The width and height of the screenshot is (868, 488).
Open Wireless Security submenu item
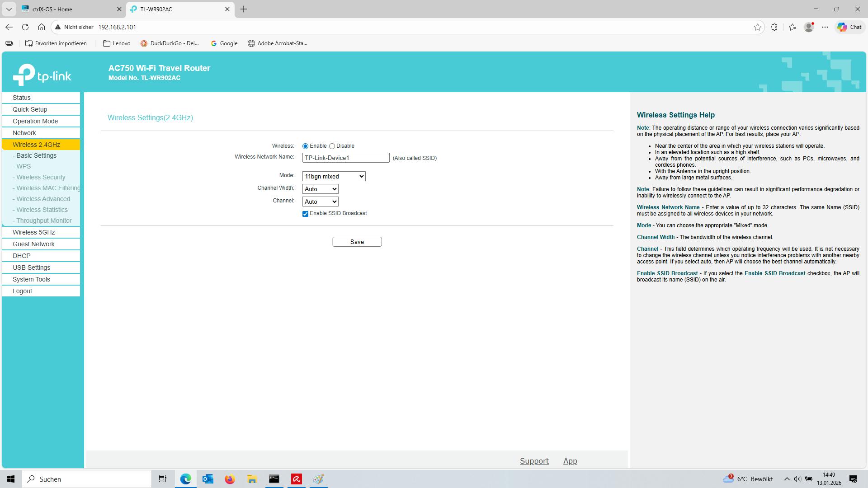(x=41, y=177)
